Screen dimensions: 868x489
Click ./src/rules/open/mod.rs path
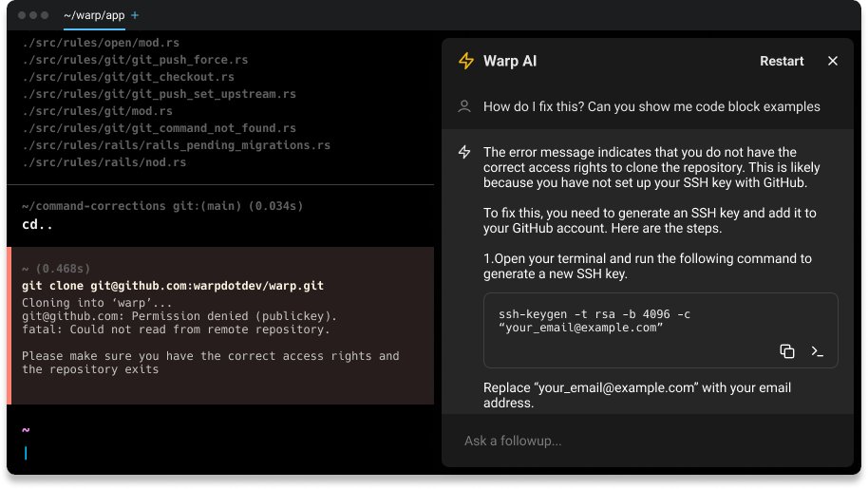pyautogui.click(x=101, y=43)
